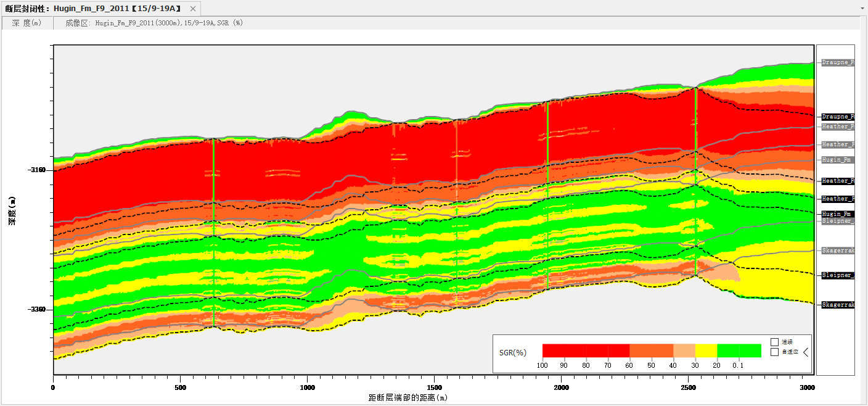This screenshot has width=868, height=406.
Task: Select the gray Hugin_Fm horizon label
Action: (838, 159)
